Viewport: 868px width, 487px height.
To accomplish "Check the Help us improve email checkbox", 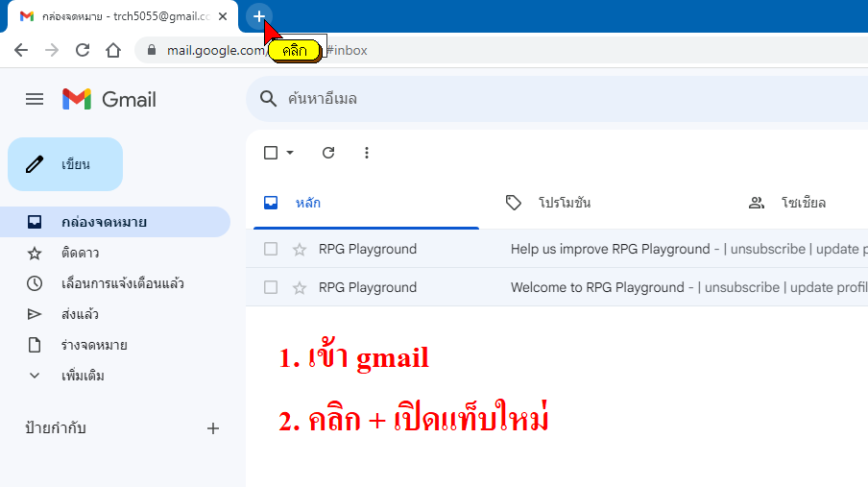I will coord(271,249).
